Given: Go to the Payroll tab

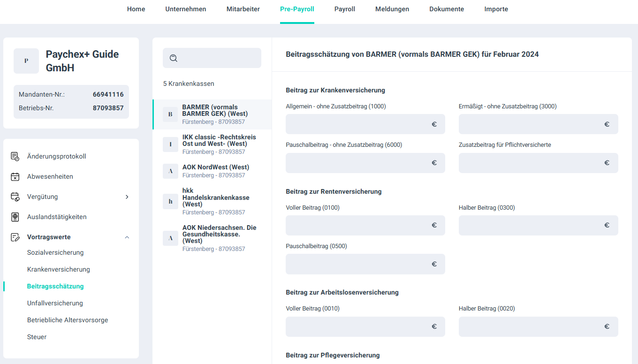Looking at the screenshot, I should (x=345, y=9).
